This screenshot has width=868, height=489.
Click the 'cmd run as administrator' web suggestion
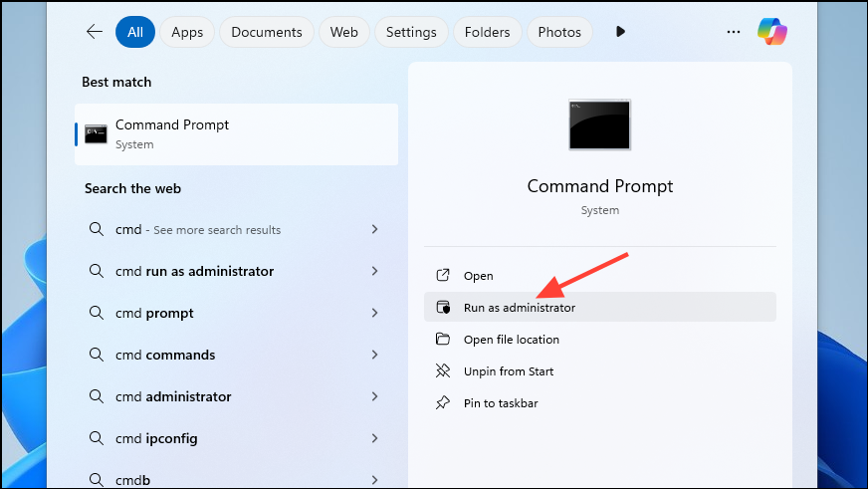point(236,271)
